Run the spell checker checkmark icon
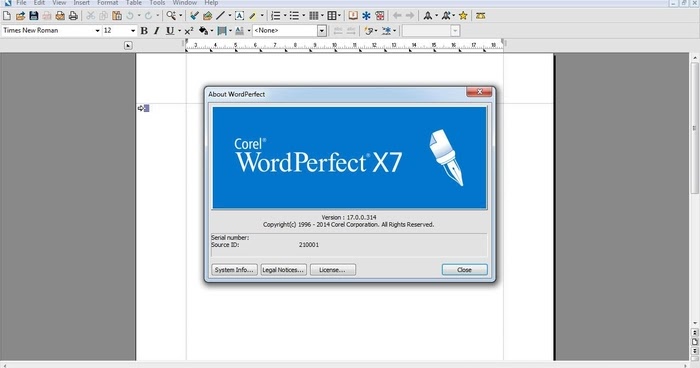 click(194, 16)
